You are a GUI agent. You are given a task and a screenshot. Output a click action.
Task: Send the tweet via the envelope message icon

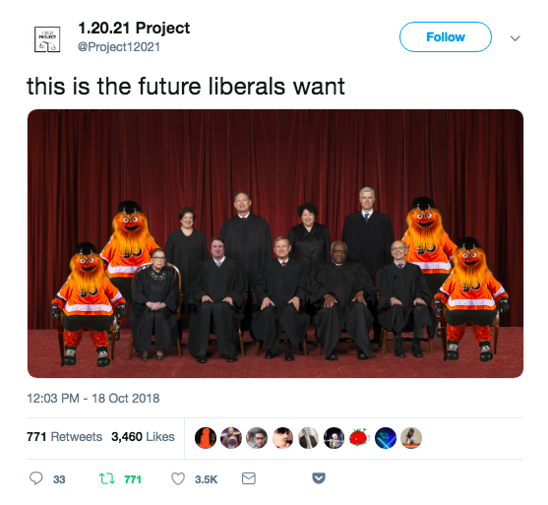click(249, 478)
